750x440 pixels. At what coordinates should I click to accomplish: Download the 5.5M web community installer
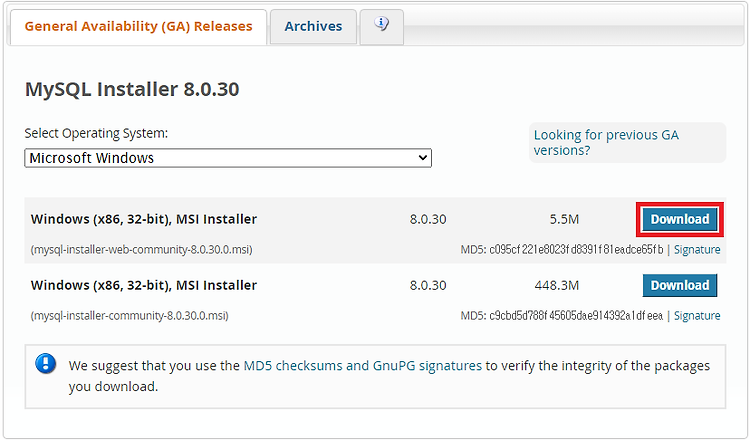click(680, 219)
